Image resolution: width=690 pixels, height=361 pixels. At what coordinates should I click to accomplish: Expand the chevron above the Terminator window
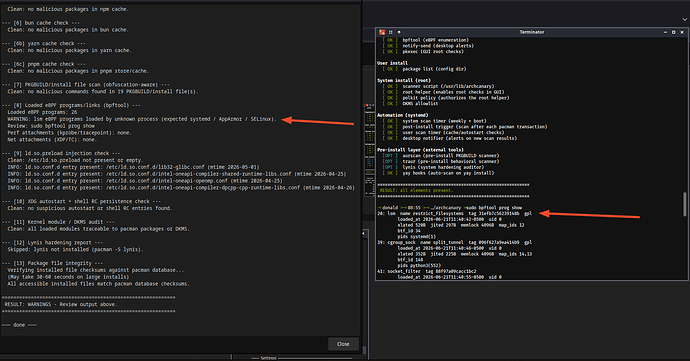[685, 19]
